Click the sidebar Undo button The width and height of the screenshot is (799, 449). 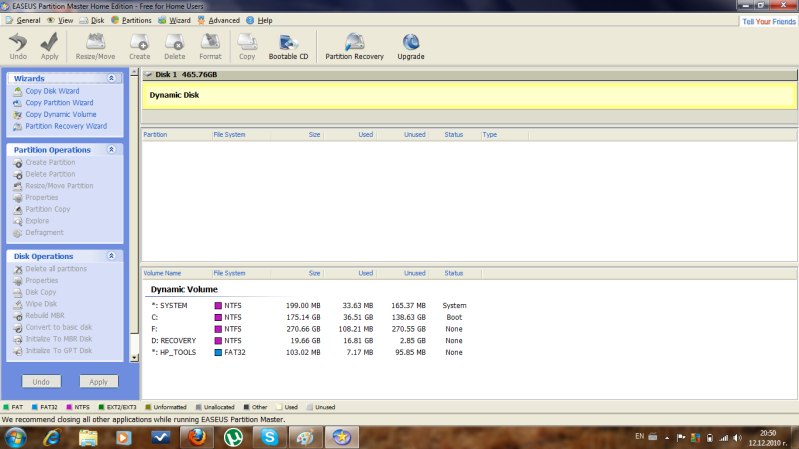(41, 382)
